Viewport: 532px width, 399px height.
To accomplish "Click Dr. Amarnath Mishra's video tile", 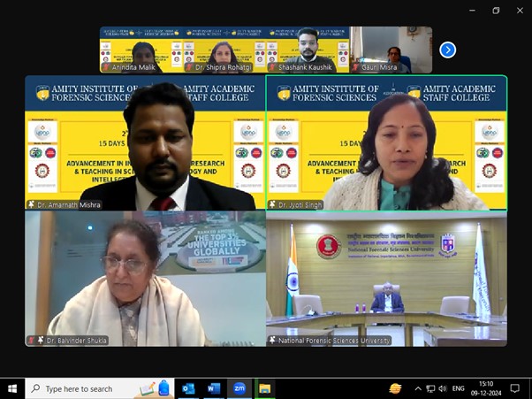I will (x=145, y=142).
